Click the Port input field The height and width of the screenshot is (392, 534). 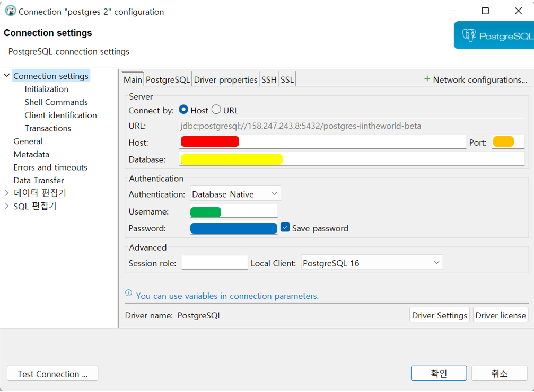click(x=508, y=142)
